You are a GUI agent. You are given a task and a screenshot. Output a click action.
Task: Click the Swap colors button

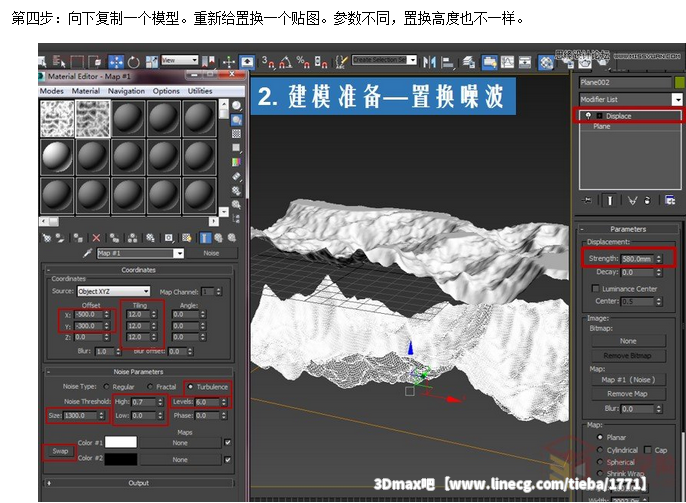coord(60,451)
